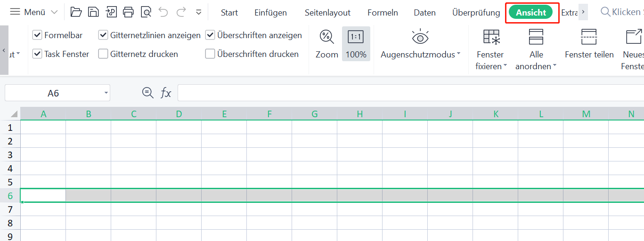
Task: Uncheck the Formelbar checkbox
Action: (x=38, y=35)
